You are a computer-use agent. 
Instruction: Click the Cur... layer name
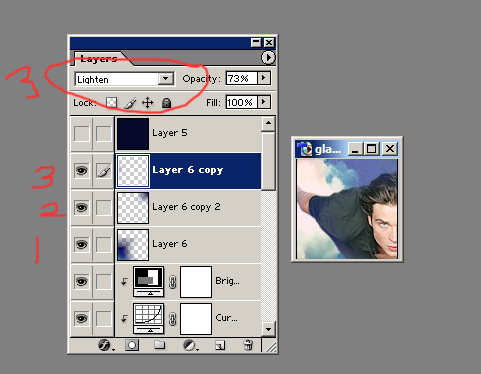(x=226, y=318)
